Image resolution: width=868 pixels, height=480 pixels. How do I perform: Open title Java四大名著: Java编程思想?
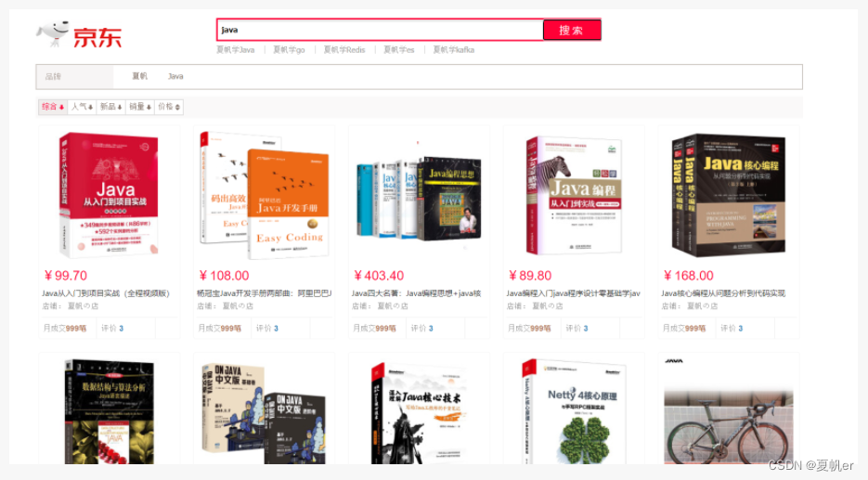[x=416, y=293]
